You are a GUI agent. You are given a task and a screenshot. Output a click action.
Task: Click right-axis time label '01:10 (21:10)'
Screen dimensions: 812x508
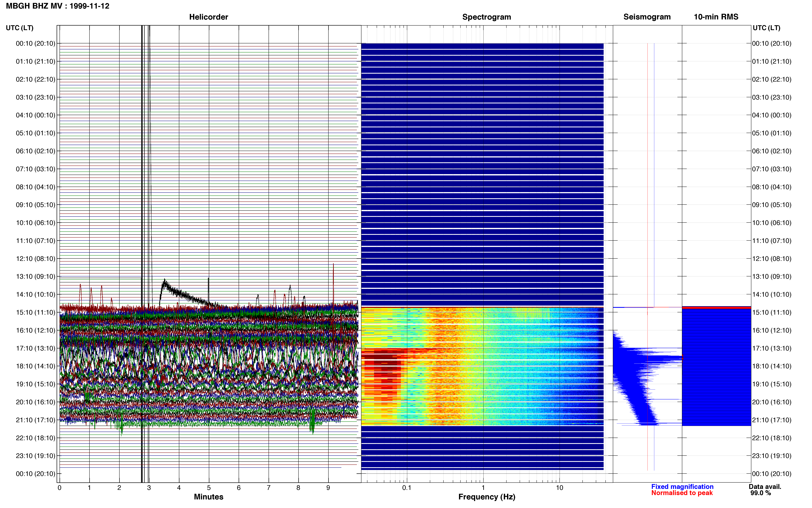(x=772, y=61)
